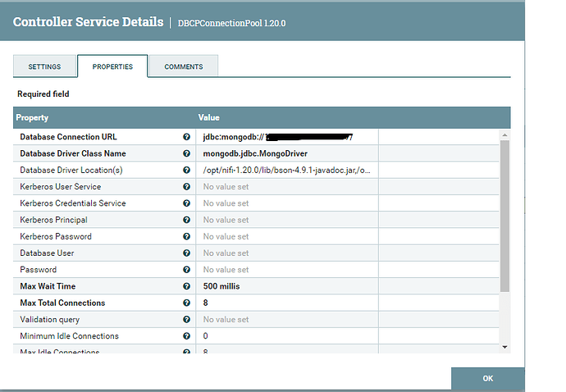Show help for Kerberos User Service
566x392 pixels.
pos(187,187)
